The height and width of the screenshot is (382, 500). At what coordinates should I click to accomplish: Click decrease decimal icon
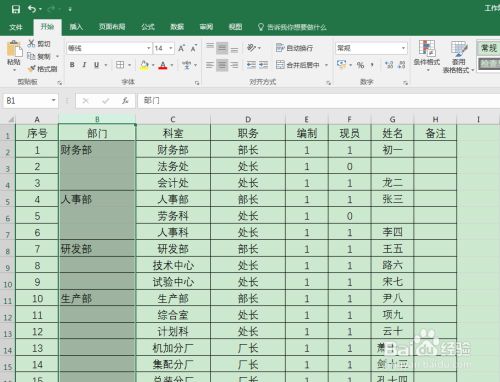click(402, 65)
